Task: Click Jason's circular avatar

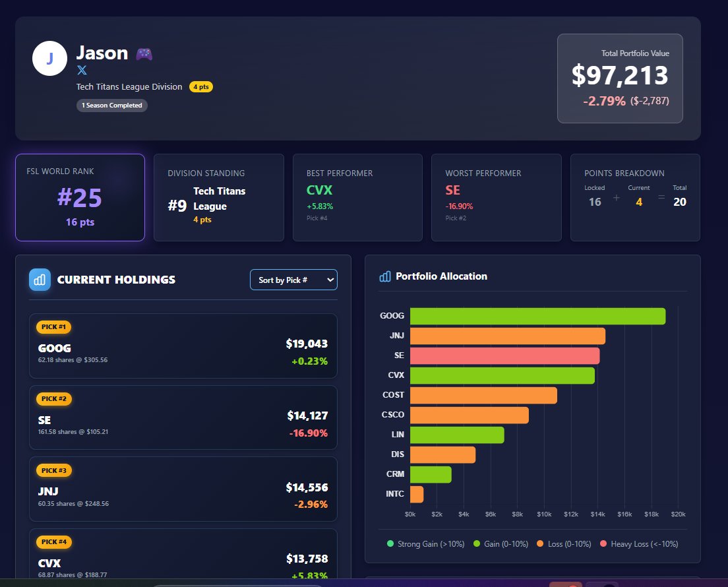Action: [x=49, y=58]
